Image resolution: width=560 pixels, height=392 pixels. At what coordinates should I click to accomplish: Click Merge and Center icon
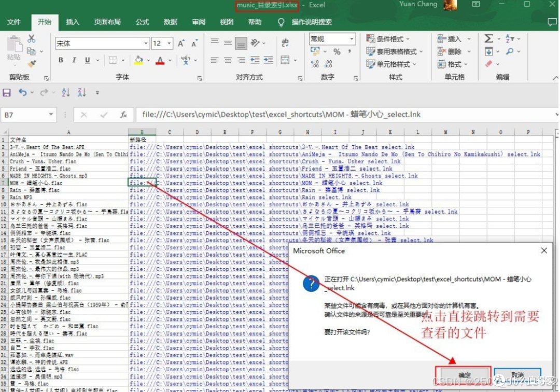pos(285,60)
